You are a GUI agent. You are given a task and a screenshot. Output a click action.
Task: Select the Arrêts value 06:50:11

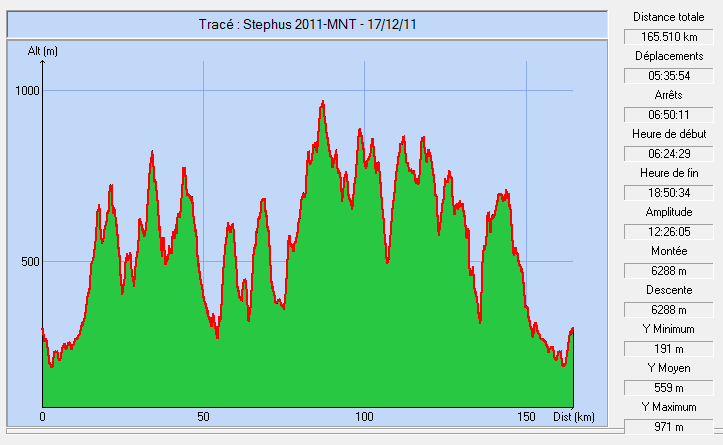[668, 115]
